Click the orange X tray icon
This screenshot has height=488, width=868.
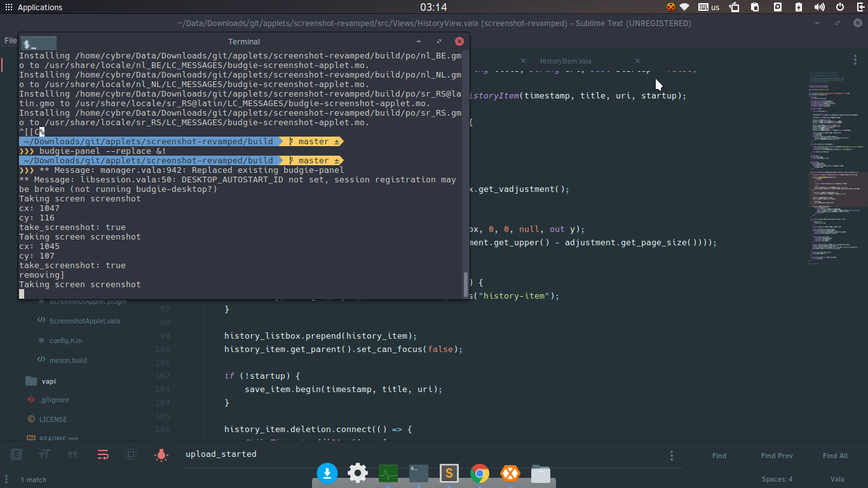[671, 8]
